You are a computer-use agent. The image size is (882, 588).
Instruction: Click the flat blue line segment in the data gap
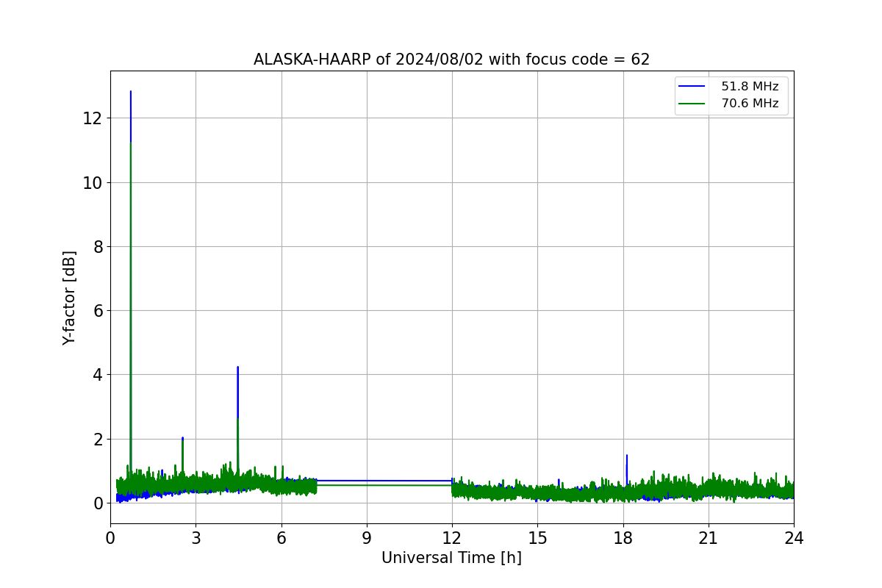pos(384,481)
